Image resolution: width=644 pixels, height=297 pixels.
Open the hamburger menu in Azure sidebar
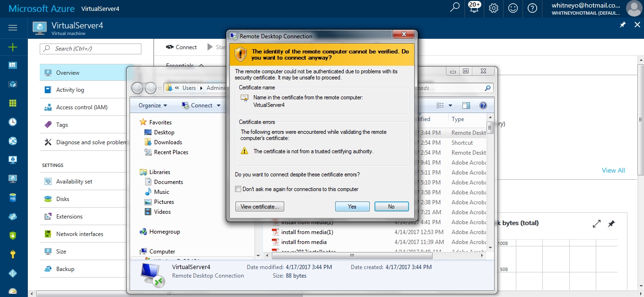pyautogui.click(x=13, y=28)
